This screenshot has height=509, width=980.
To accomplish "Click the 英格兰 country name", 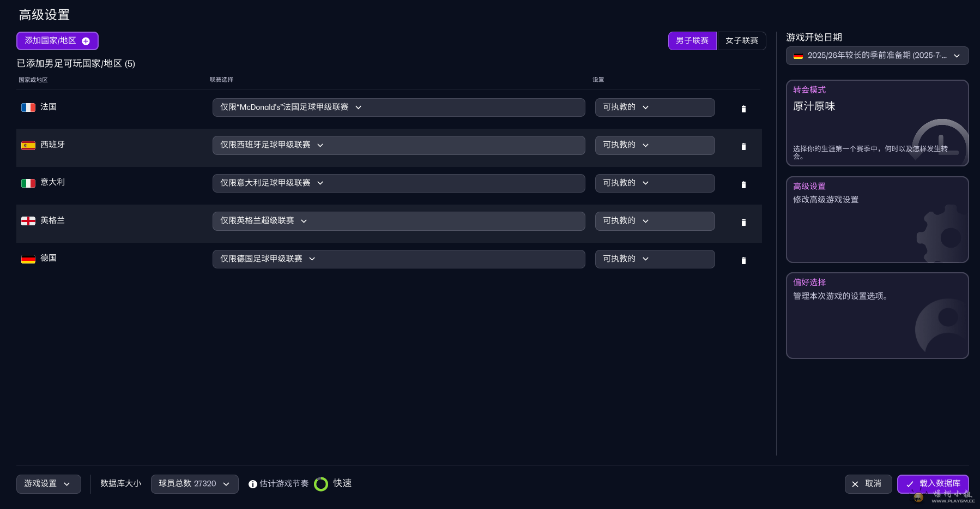I will pos(52,220).
